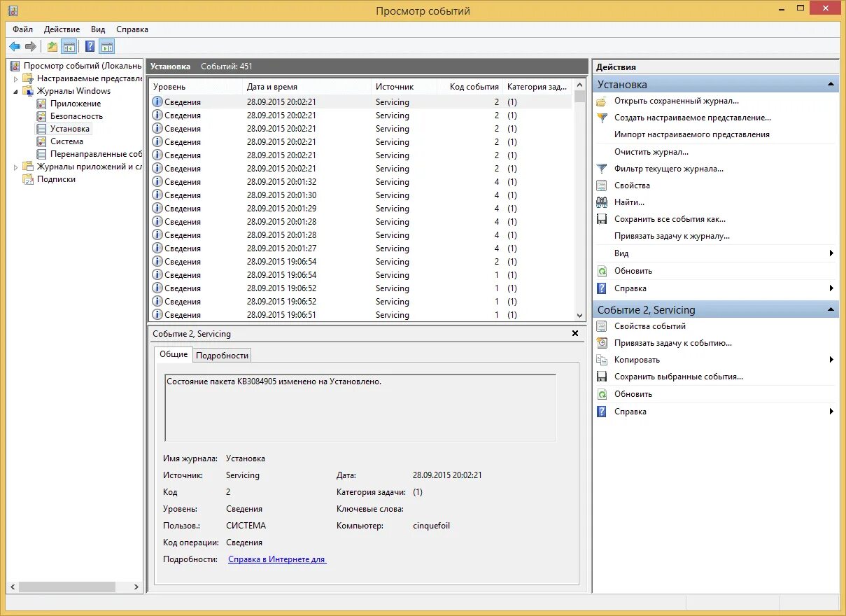Click the create custom view funnel icon
Screen dimensions: 846x616
tap(602, 118)
